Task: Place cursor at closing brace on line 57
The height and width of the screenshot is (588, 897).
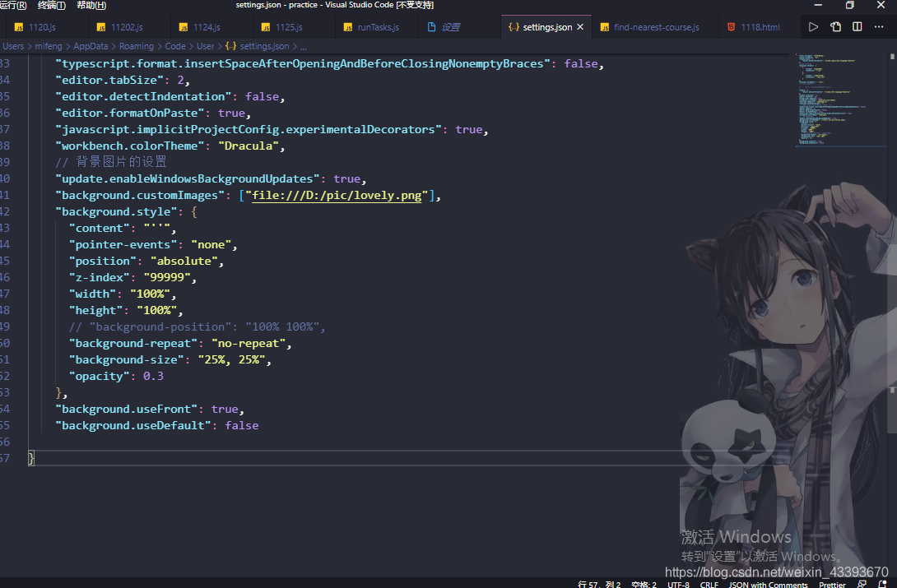Action: click(31, 458)
